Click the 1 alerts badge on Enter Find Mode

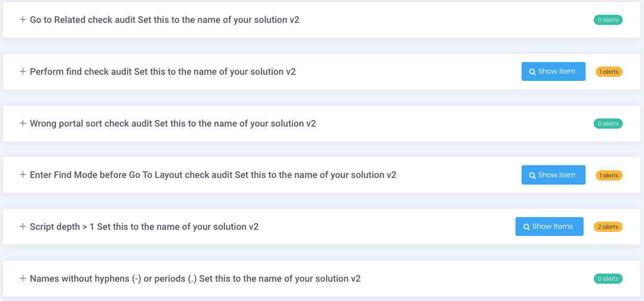609,175
